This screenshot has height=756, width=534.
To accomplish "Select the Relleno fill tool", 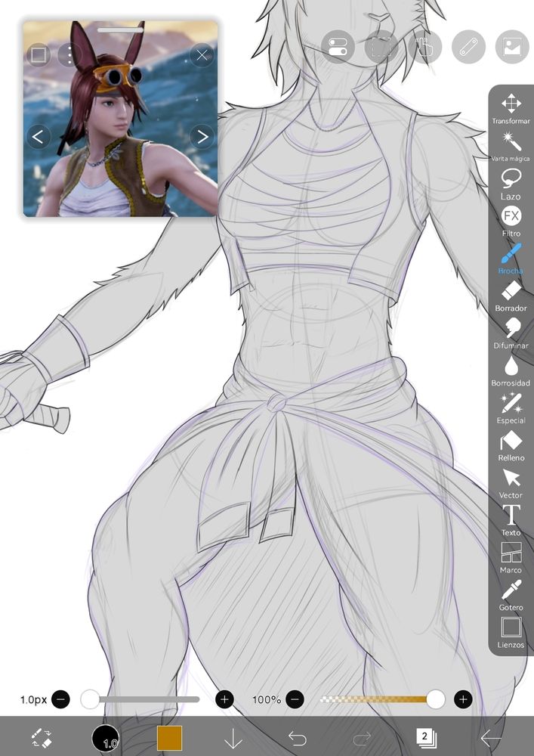I will [511, 445].
